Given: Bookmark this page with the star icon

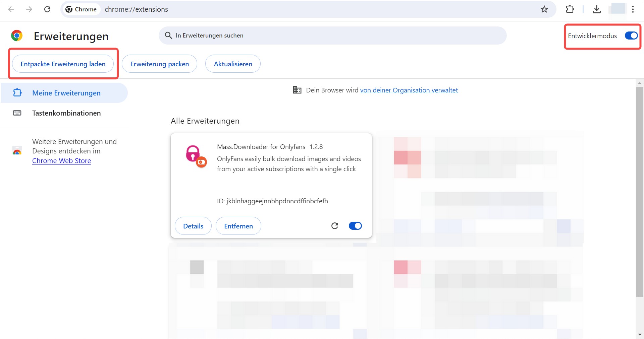Looking at the screenshot, I should [x=544, y=9].
